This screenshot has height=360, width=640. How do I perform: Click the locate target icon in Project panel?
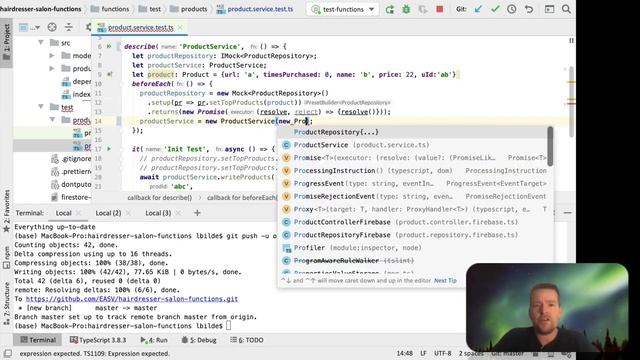click(x=52, y=27)
